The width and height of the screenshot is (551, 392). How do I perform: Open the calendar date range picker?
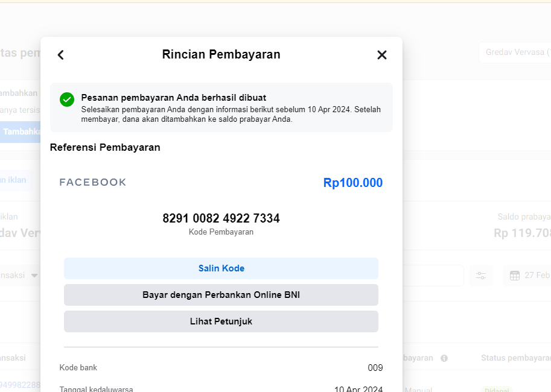tap(515, 276)
